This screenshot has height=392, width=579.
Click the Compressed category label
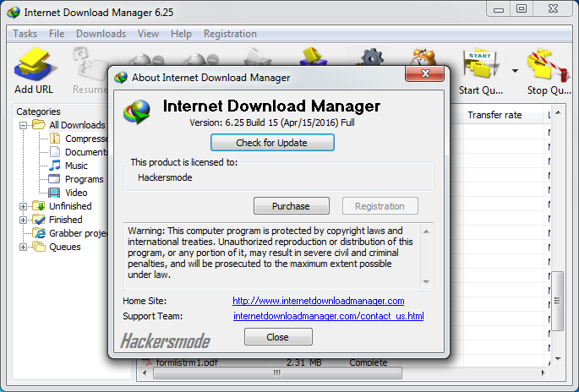[86, 139]
